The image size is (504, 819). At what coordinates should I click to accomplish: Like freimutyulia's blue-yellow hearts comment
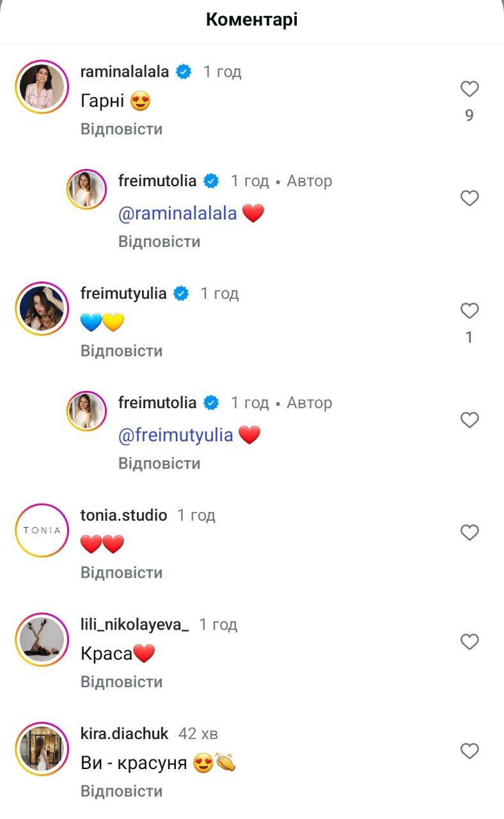point(469,311)
